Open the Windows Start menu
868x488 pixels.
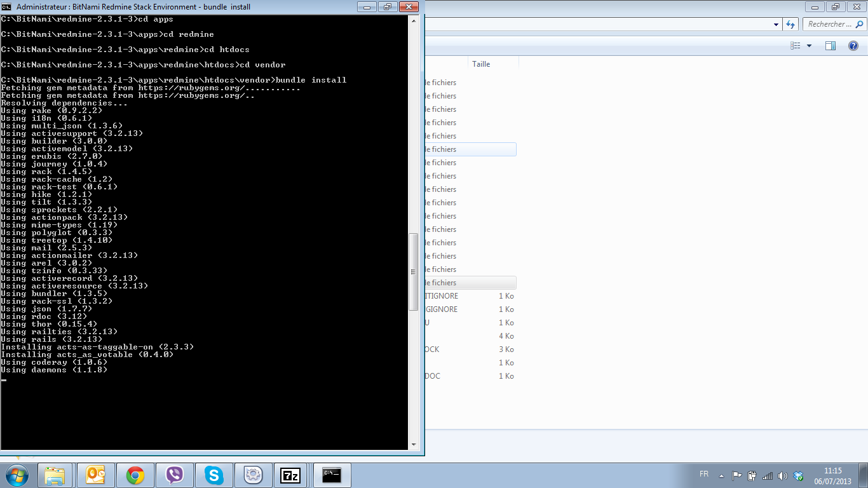(x=16, y=475)
